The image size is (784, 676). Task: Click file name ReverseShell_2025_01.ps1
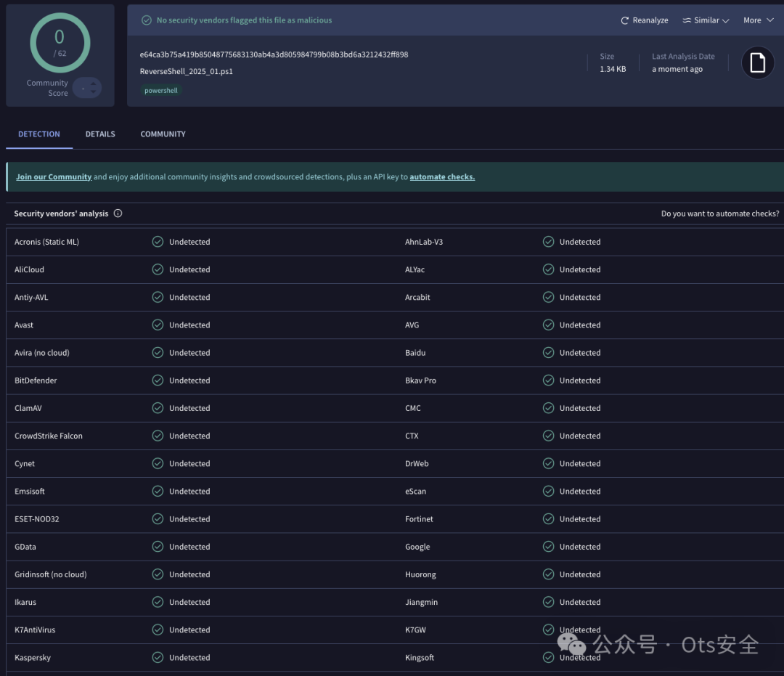187,71
